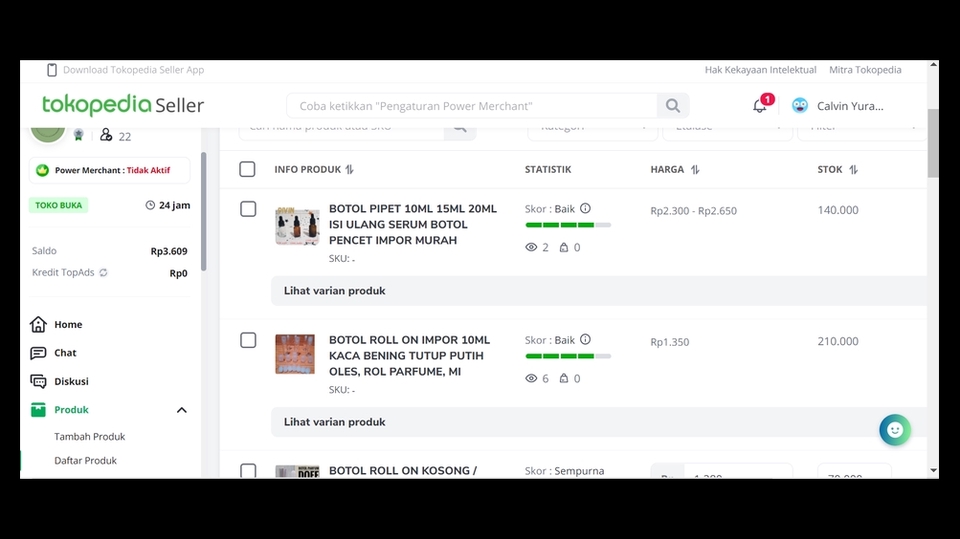960x539 pixels.
Task: Click the page vertical scrollbar thumb
Action: (x=933, y=143)
